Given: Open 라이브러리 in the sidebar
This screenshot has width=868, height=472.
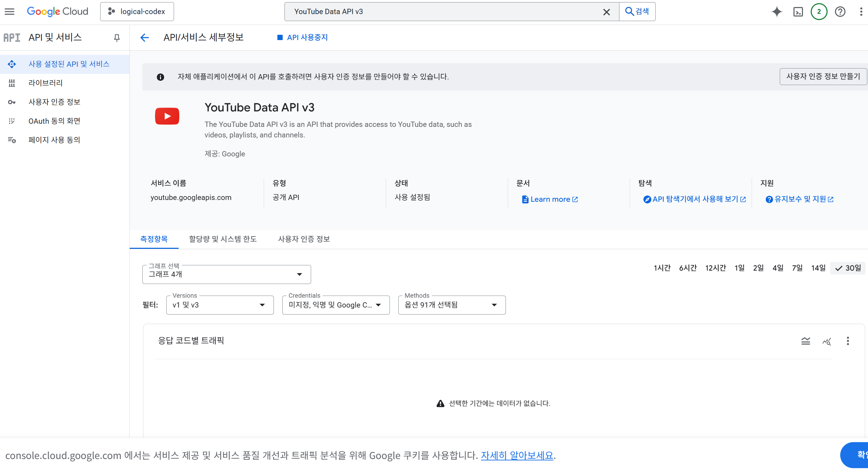Looking at the screenshot, I should click(45, 83).
